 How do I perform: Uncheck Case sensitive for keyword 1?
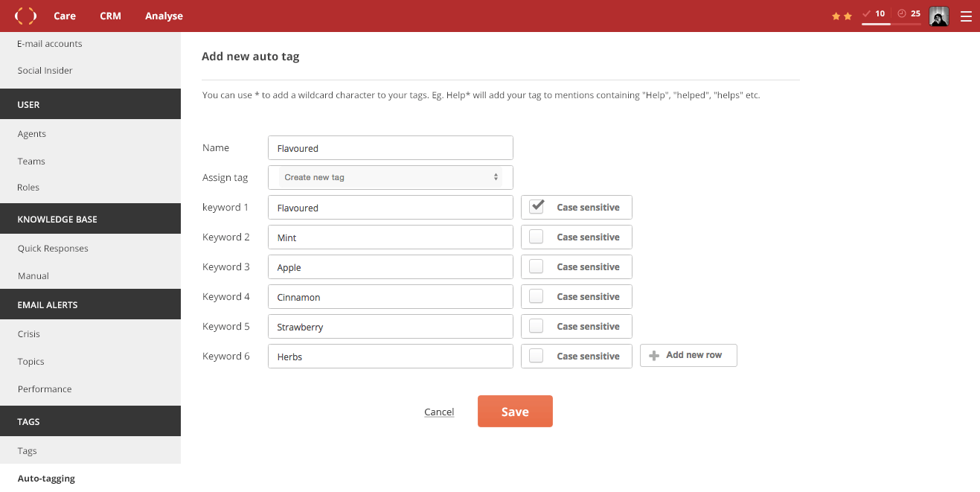(x=537, y=207)
